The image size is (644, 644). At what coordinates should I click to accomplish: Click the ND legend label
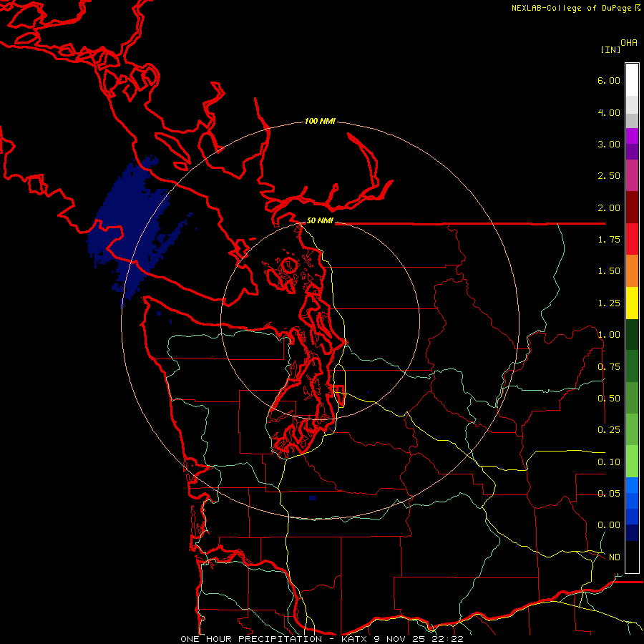(615, 557)
